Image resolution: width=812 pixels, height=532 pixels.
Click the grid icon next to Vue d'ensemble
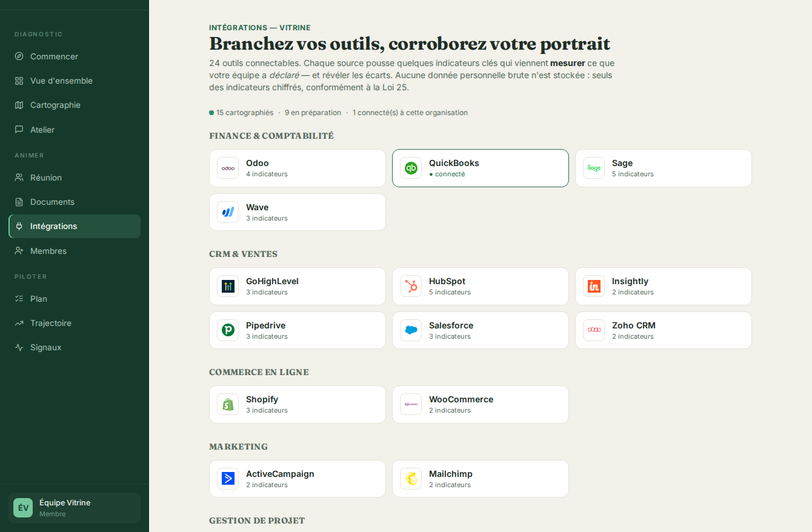click(x=19, y=81)
